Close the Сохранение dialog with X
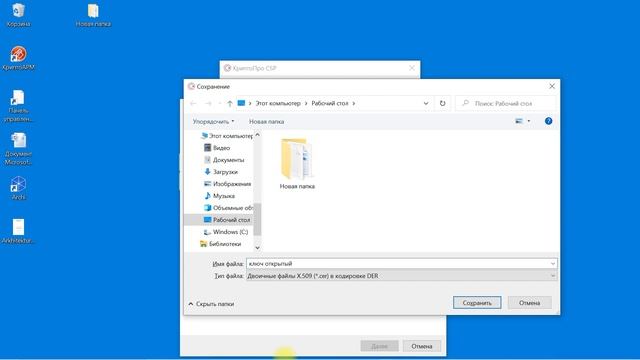This screenshot has height=360, width=640. [552, 86]
